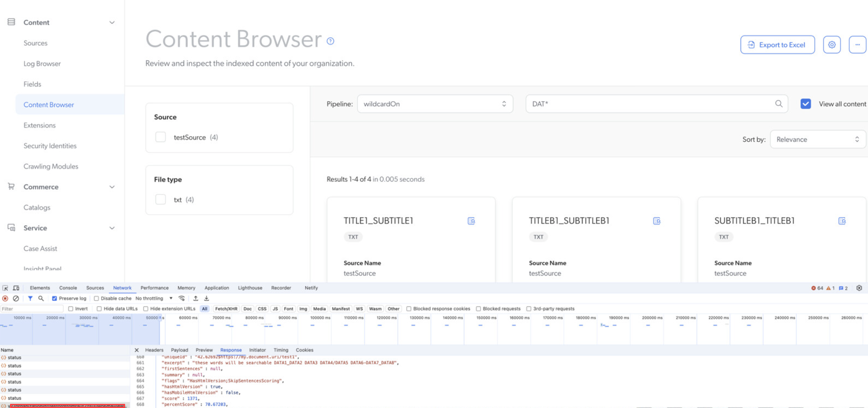Enable the Disable cache checkbox
This screenshot has height=408, width=868.
[97, 299]
